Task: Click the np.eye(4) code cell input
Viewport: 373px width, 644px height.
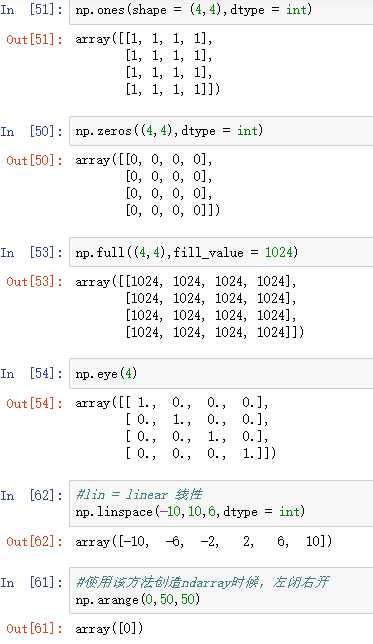Action: 221,373
